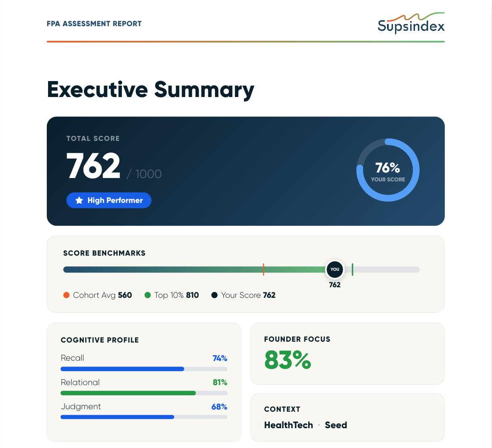Click the Relational 81% value
492x448 pixels.
220,382
